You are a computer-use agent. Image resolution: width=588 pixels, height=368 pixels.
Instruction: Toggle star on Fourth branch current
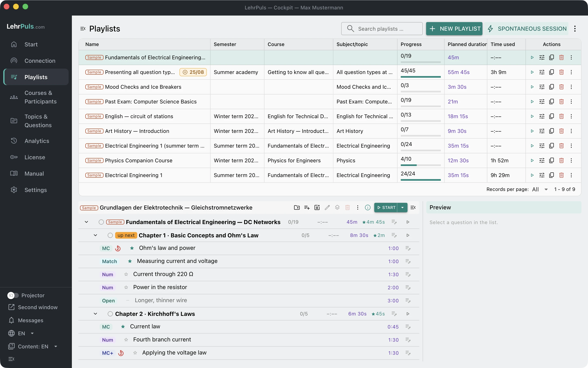(126, 340)
